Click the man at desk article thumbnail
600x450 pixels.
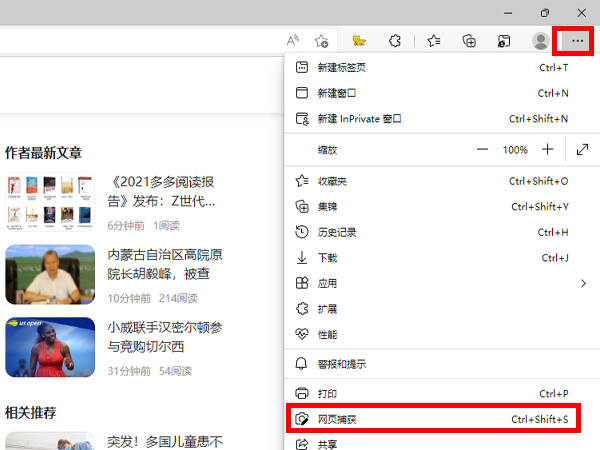pyautogui.click(x=50, y=274)
